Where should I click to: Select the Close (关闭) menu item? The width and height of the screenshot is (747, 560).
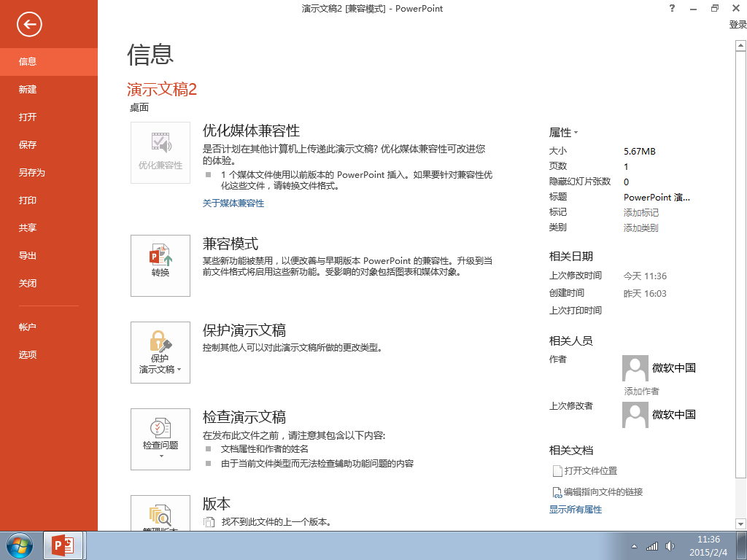(49, 284)
